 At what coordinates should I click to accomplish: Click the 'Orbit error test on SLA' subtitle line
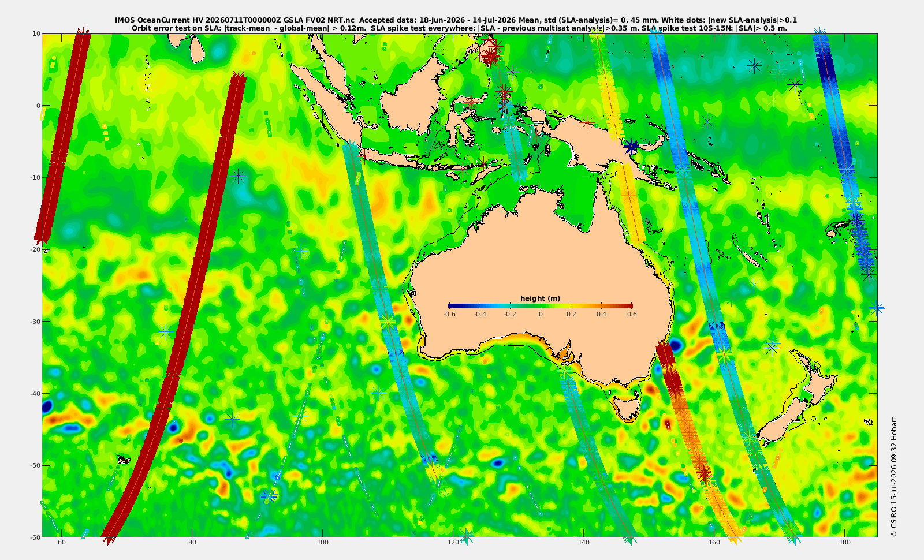pos(459,28)
